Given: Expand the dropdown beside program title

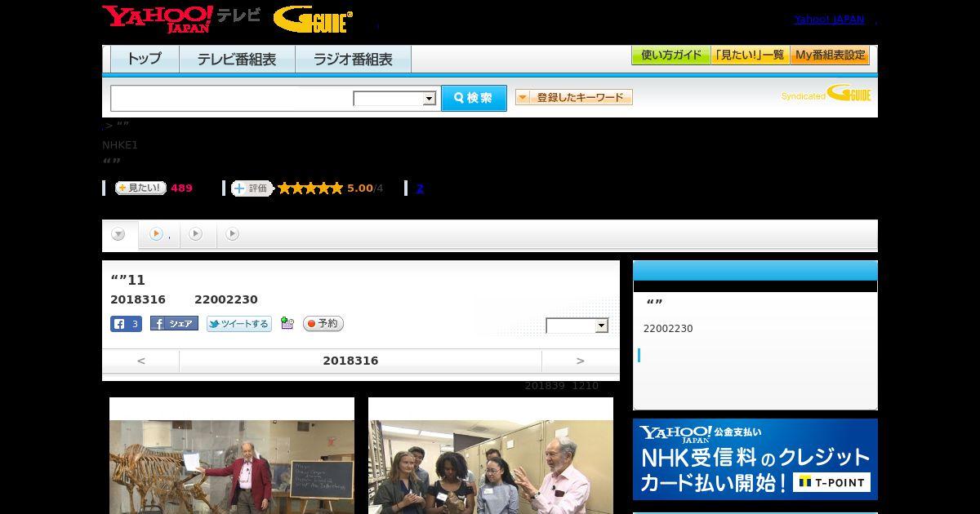Looking at the screenshot, I should pyautogui.click(x=577, y=326).
